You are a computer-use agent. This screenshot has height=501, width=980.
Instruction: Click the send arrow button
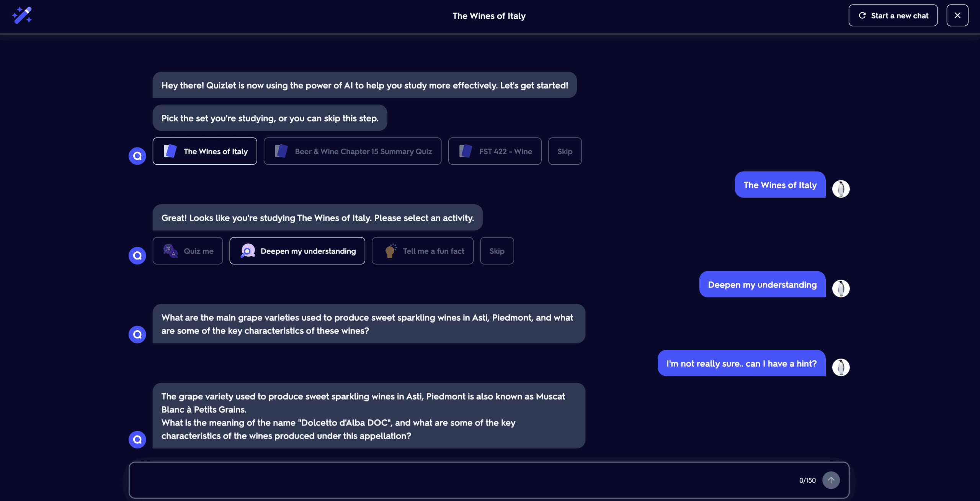(831, 480)
